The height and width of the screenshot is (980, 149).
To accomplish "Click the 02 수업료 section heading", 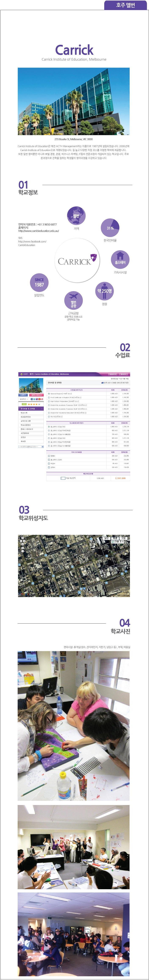I will 123,350.
